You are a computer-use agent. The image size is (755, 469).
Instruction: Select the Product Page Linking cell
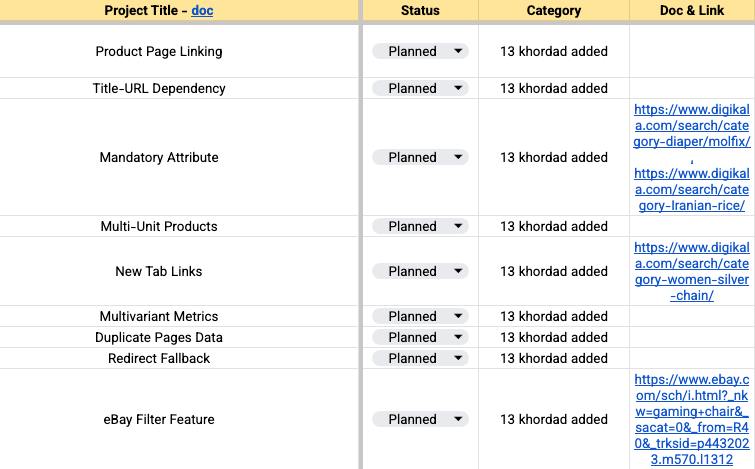159,52
